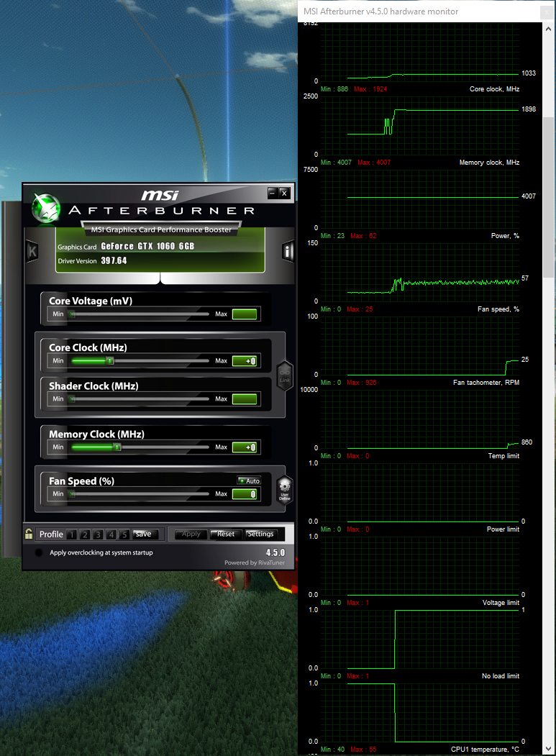This screenshot has width=556, height=756.
Task: Click the Memory Clock slider handle
Action: tap(117, 447)
